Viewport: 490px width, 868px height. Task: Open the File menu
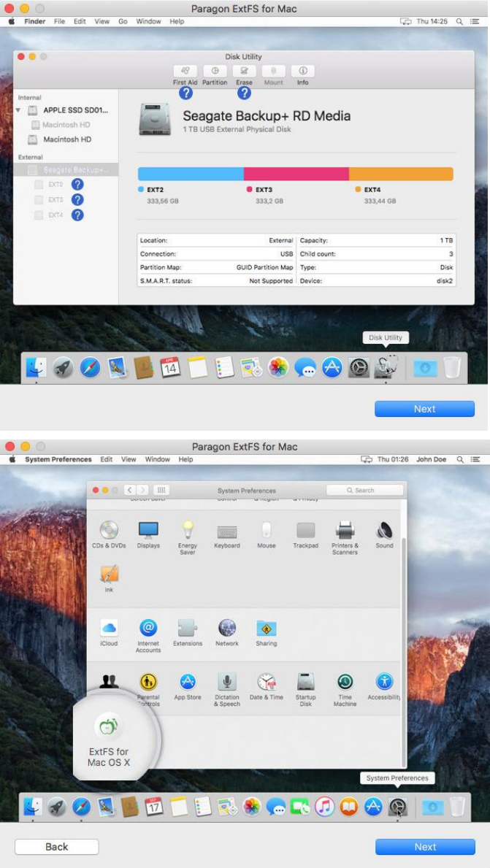pos(59,22)
